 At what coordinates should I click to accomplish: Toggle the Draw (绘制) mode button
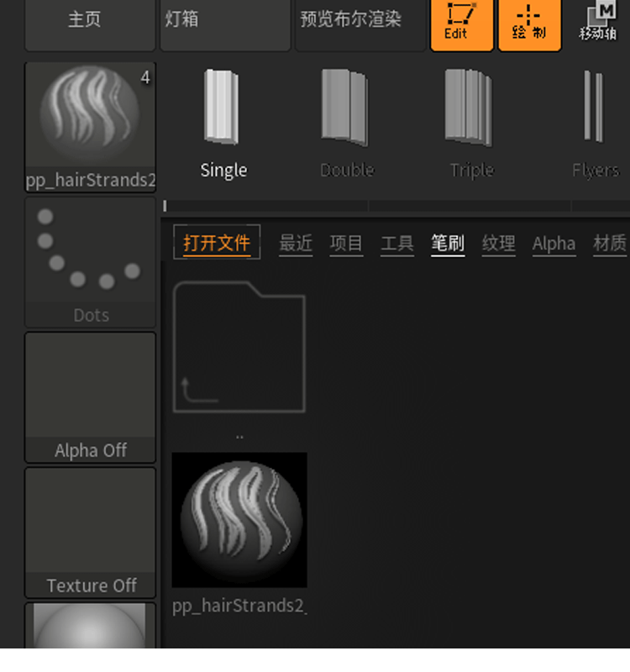(530, 25)
